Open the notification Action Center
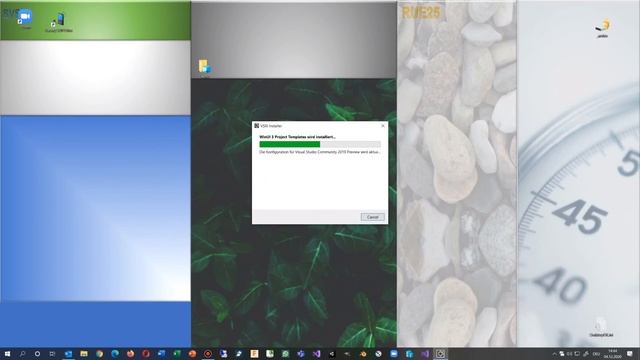This screenshot has height=360, width=640. tap(630, 354)
